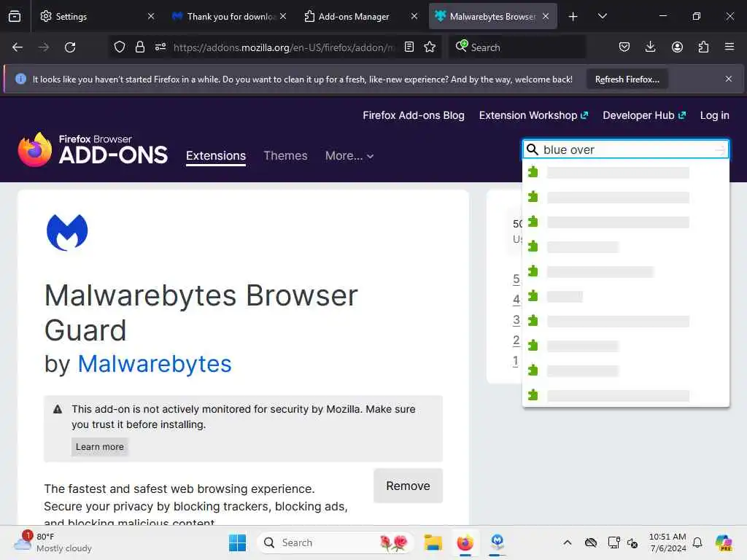The height and width of the screenshot is (560, 747).
Task: Bookmark this page with the star
Action: tap(430, 47)
